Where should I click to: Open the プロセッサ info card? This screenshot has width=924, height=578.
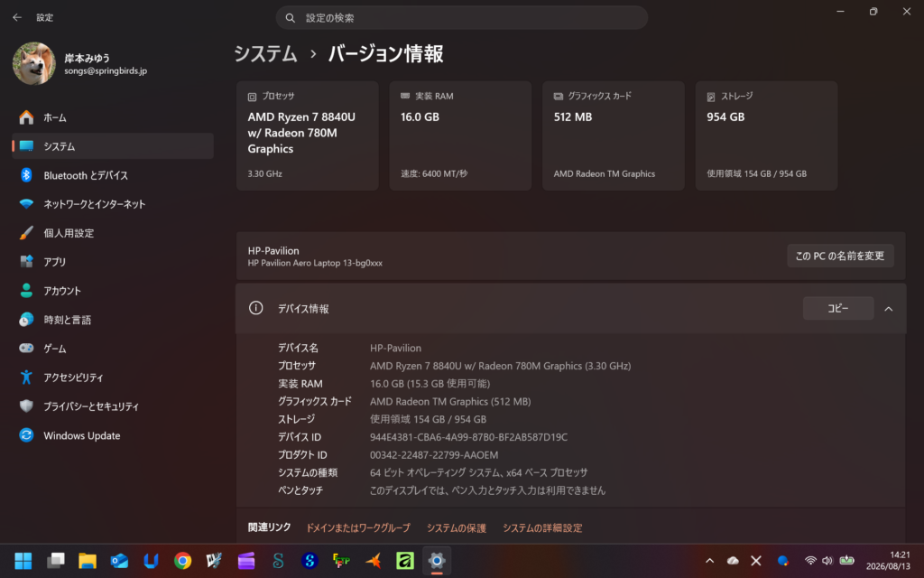307,135
